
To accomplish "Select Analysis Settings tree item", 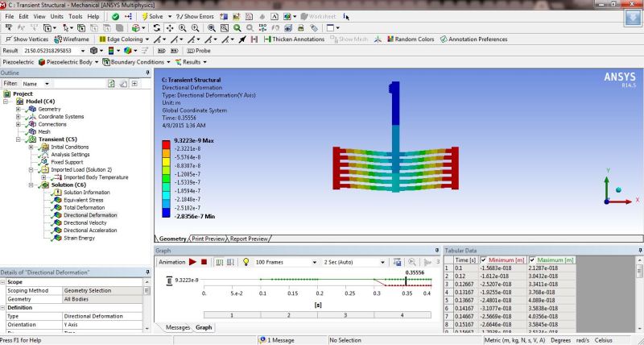I will click(x=70, y=155).
